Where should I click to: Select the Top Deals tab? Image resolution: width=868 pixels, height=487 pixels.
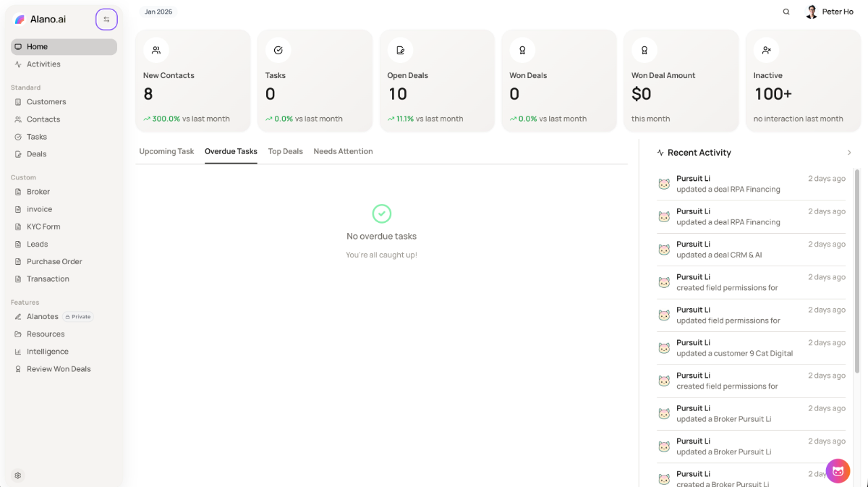[x=285, y=151]
